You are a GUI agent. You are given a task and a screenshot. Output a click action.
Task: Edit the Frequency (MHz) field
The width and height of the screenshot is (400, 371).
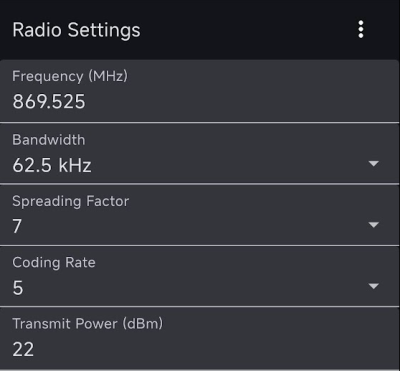click(x=199, y=91)
